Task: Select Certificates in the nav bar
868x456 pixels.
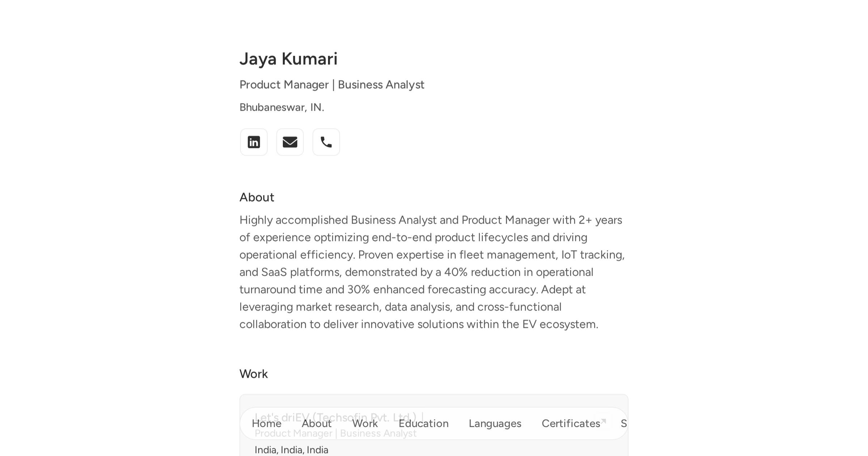Action: (571, 423)
